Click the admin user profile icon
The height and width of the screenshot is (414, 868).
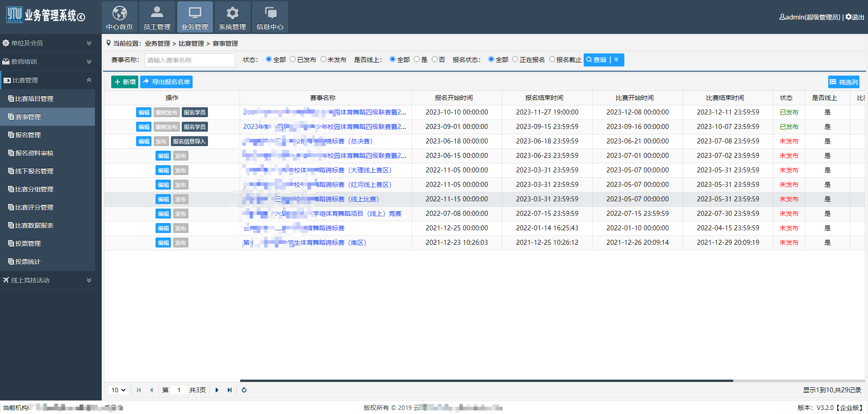click(782, 17)
